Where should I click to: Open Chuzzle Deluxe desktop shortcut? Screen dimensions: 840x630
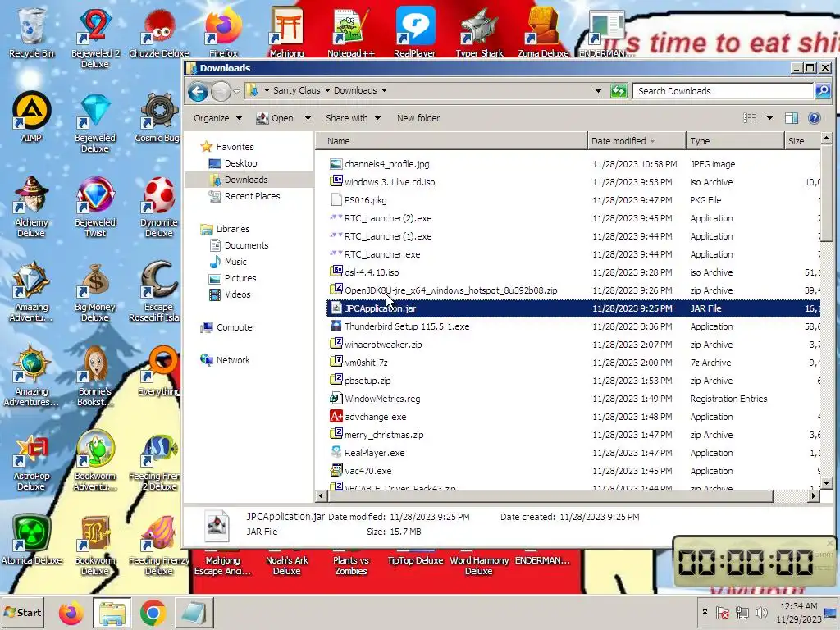click(159, 32)
